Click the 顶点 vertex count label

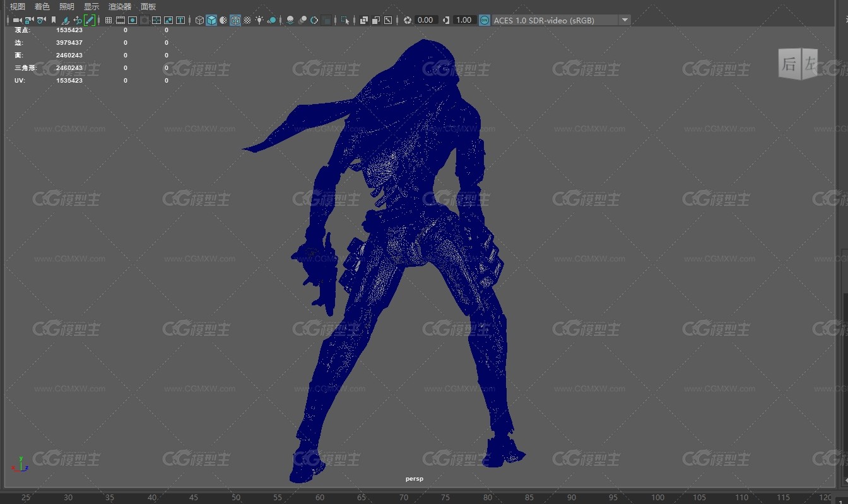[x=22, y=30]
